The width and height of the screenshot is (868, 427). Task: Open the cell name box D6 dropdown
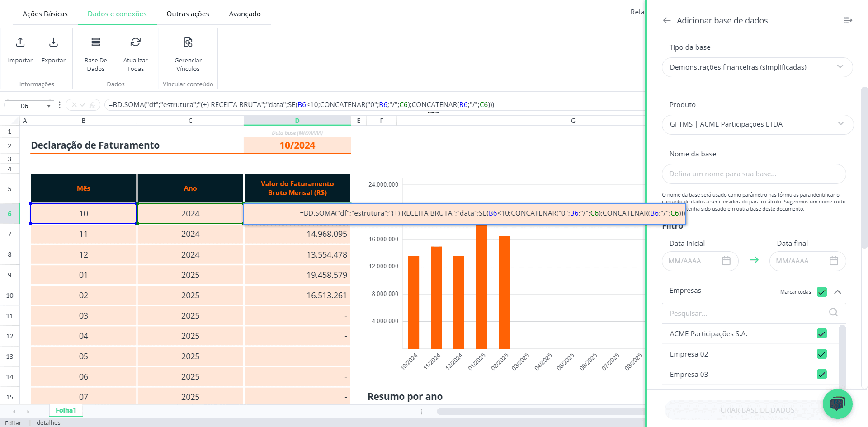49,106
